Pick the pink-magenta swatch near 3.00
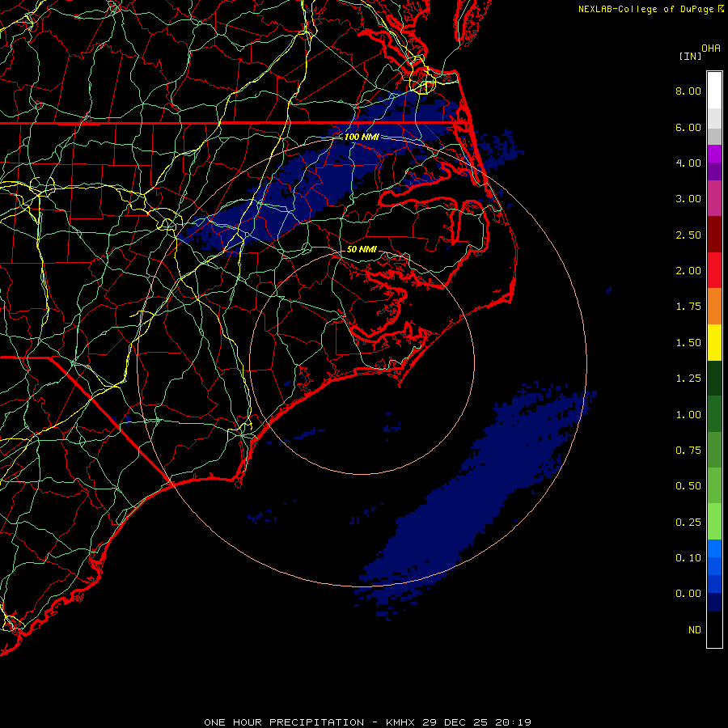Screen dimensions: 728x728 (714, 198)
